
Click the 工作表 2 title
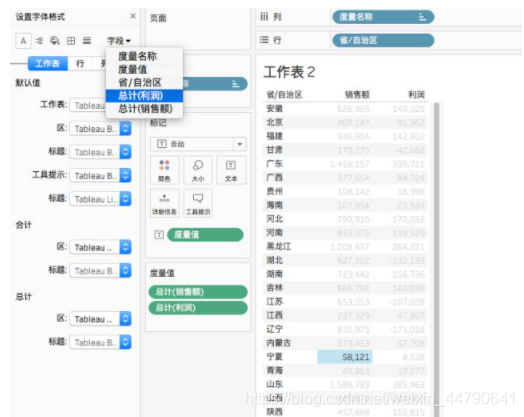point(289,72)
